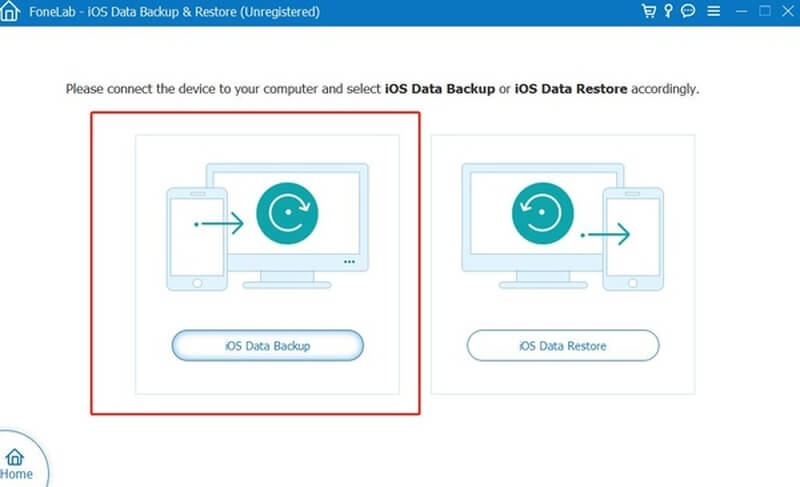Click the iOS Data Restore button

(x=563, y=345)
